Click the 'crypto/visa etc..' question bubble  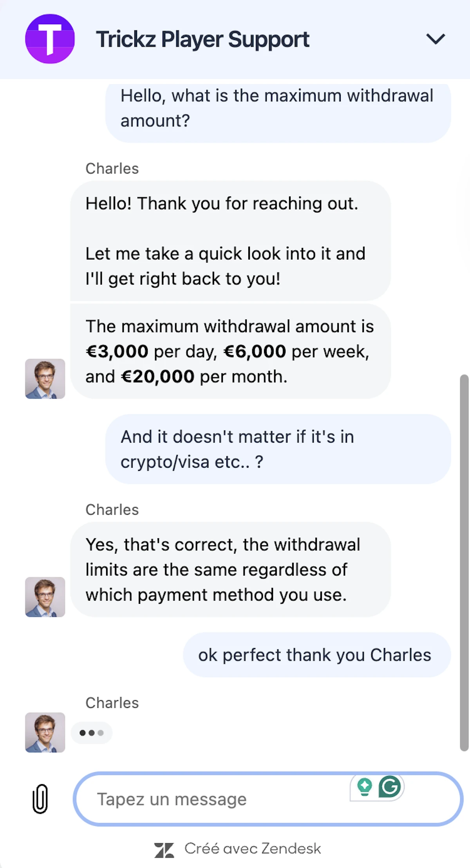pyautogui.click(x=278, y=449)
